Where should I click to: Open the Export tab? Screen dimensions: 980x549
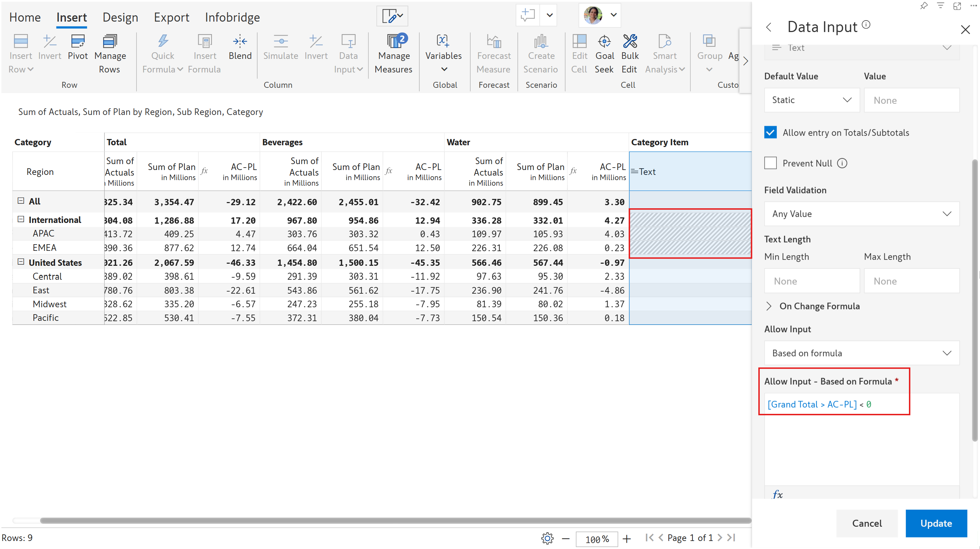171,17
